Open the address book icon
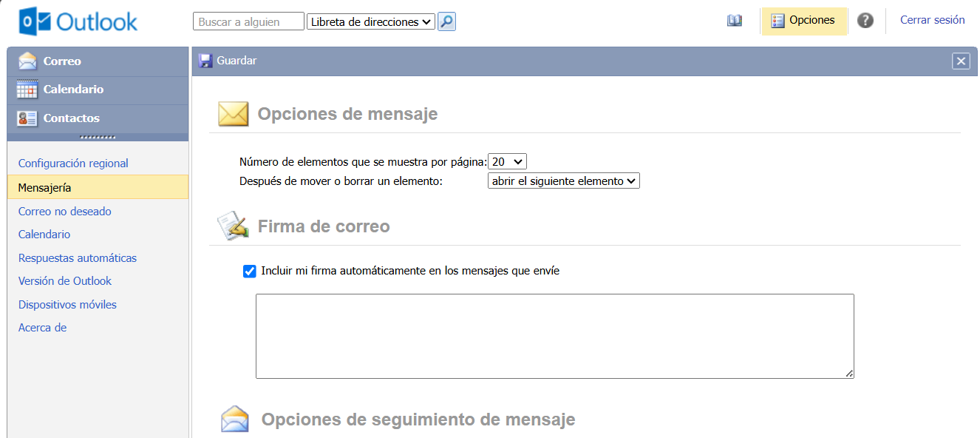 [x=734, y=21]
